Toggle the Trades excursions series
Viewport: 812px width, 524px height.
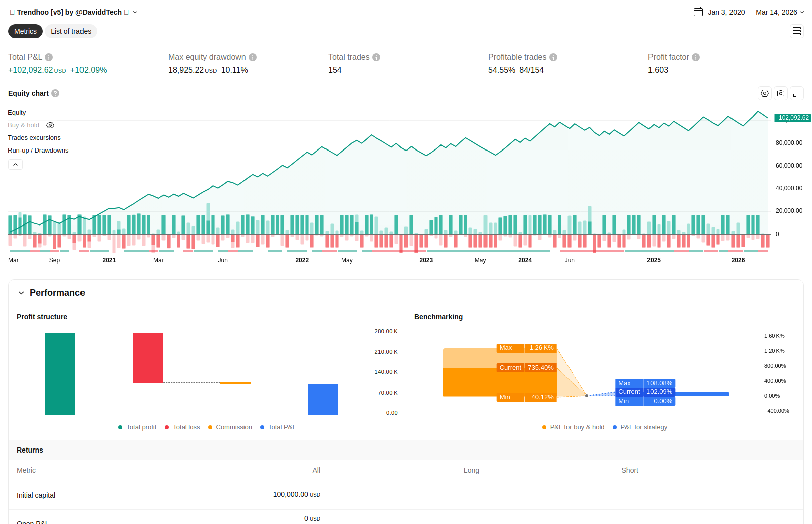click(34, 138)
